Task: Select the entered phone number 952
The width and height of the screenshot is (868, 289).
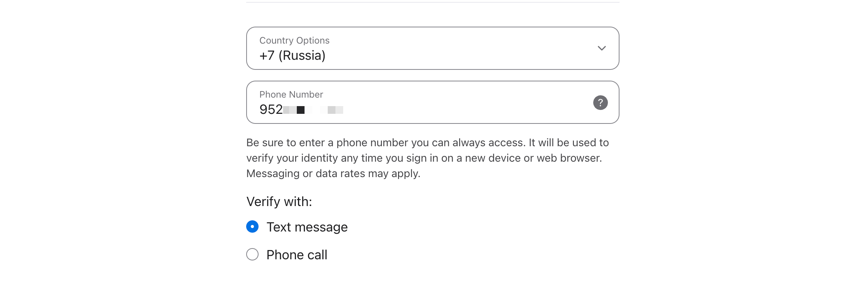Action: (x=270, y=109)
